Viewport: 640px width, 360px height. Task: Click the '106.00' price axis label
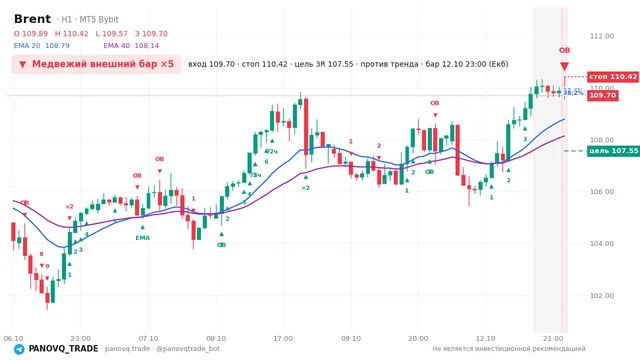pyautogui.click(x=602, y=192)
